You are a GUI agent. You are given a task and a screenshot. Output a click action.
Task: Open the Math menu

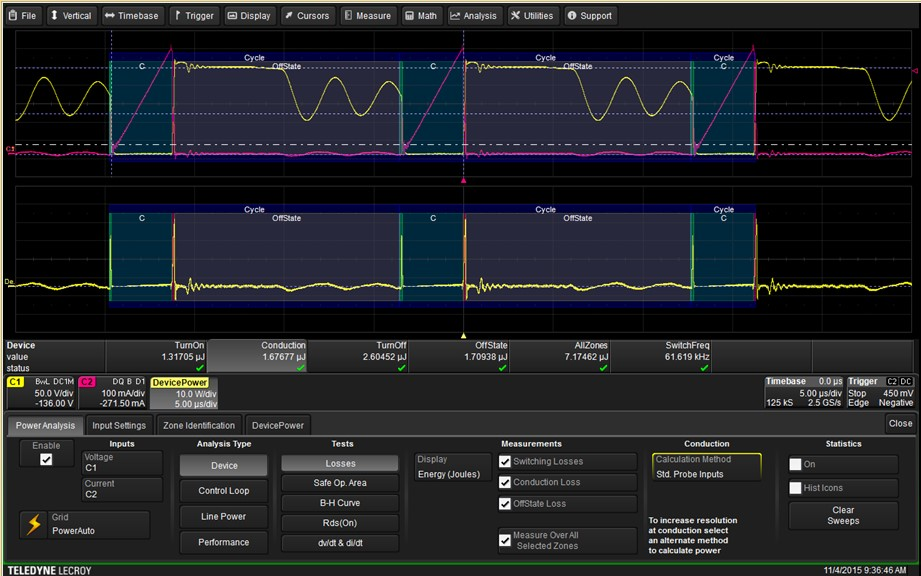pyautogui.click(x=422, y=16)
